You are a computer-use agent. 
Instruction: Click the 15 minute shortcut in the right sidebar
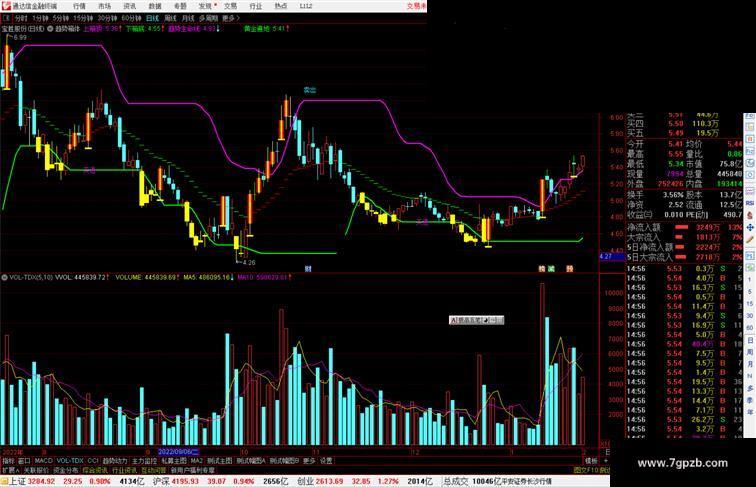pyautogui.click(x=750, y=304)
